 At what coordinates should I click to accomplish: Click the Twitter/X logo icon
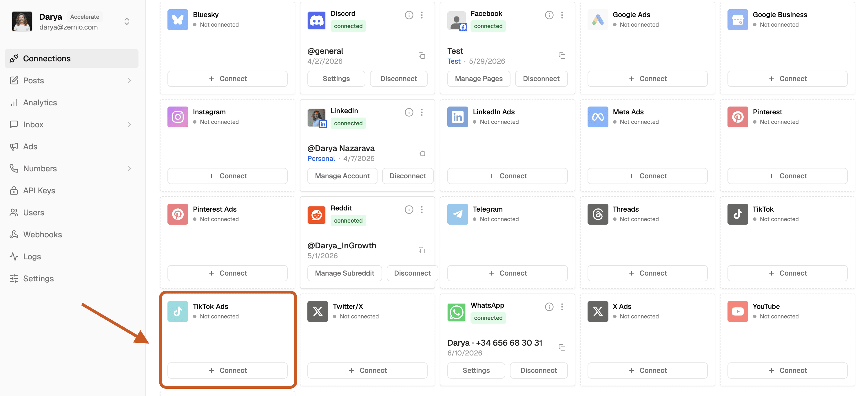click(318, 311)
